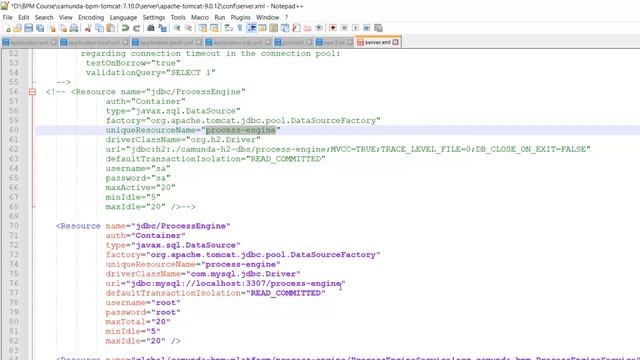Open the Window menu
This screenshot has height=360, width=640.
point(267,18)
